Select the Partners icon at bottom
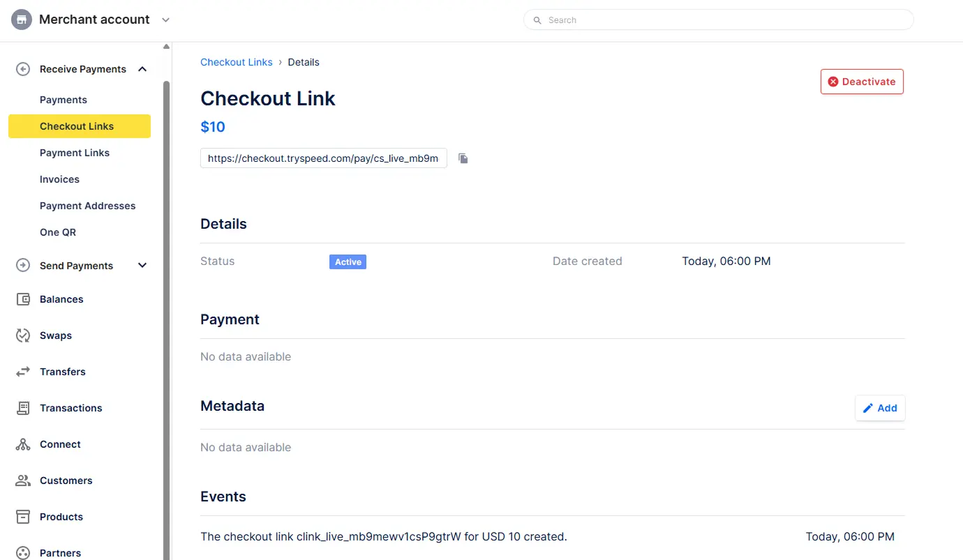Viewport: 963px width, 560px height. (22, 552)
